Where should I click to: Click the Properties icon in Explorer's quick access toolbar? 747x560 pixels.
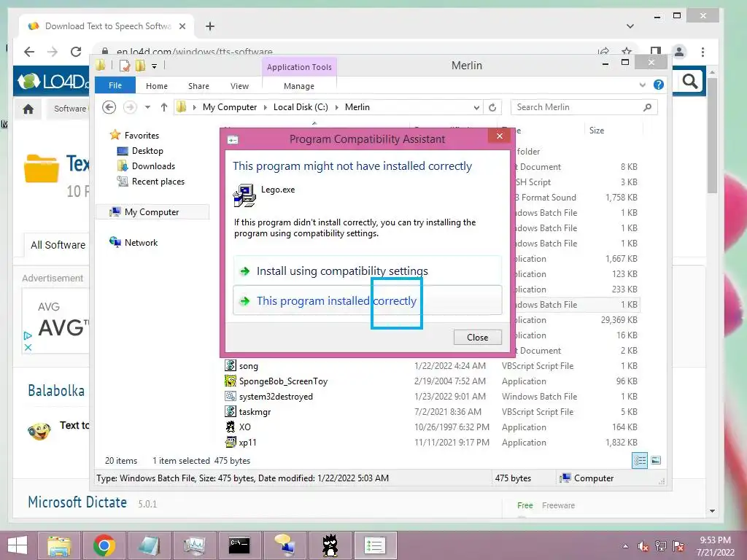(124, 66)
